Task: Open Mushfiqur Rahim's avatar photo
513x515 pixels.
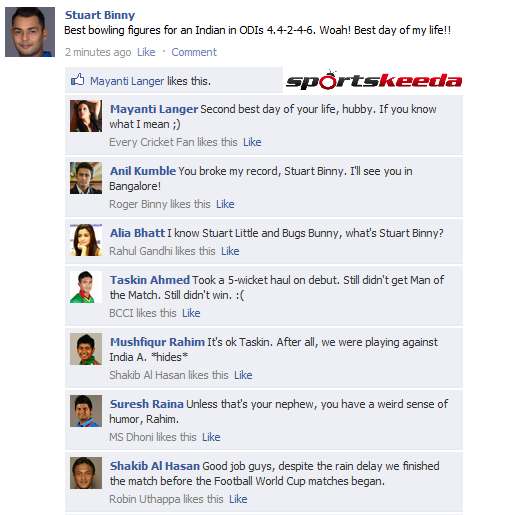Action: click(x=86, y=349)
